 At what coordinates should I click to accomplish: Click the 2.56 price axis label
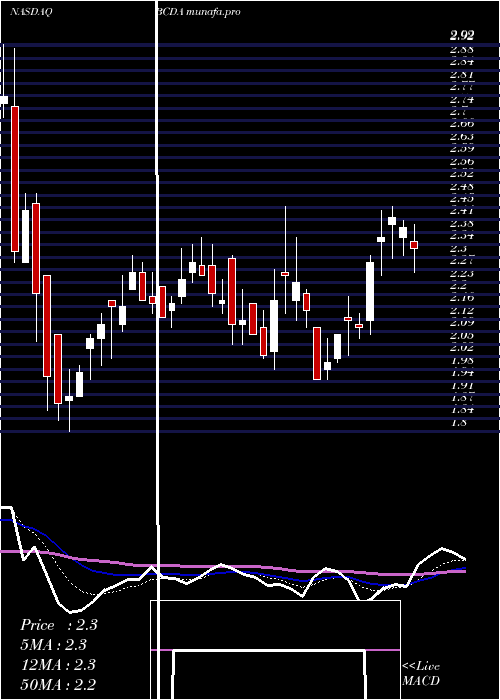(462, 162)
